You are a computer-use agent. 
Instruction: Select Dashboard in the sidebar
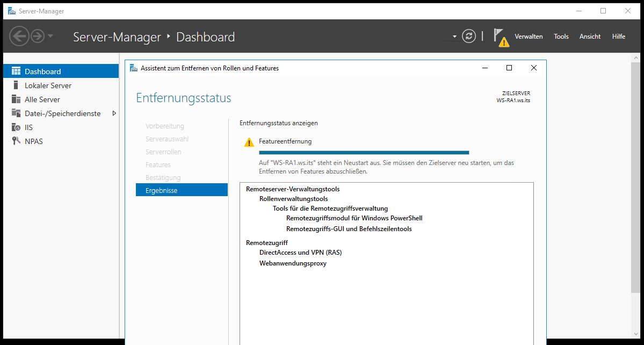tap(61, 71)
